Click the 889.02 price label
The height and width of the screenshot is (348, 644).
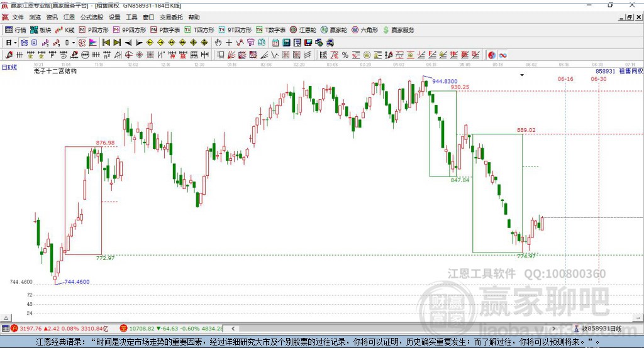click(526, 131)
